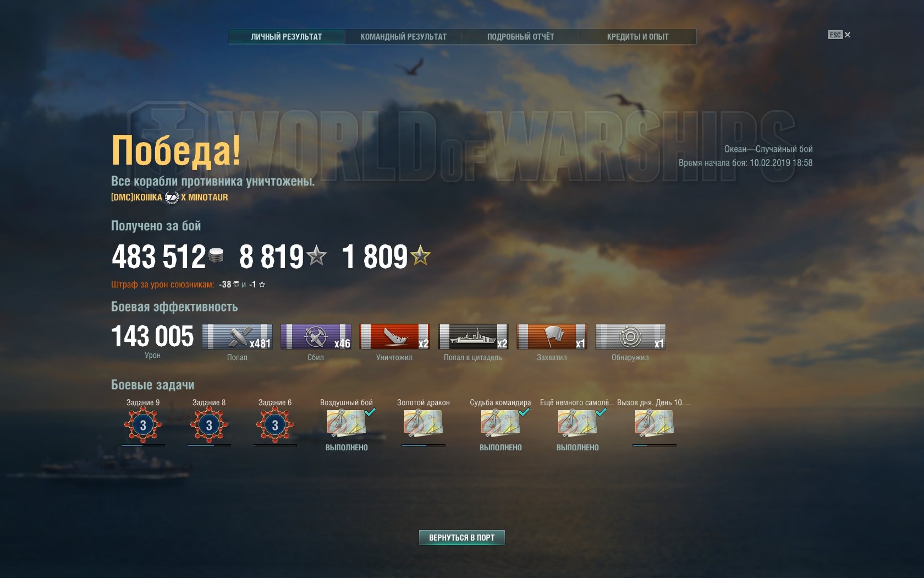Select the 'Личный результат' tab

(x=287, y=36)
